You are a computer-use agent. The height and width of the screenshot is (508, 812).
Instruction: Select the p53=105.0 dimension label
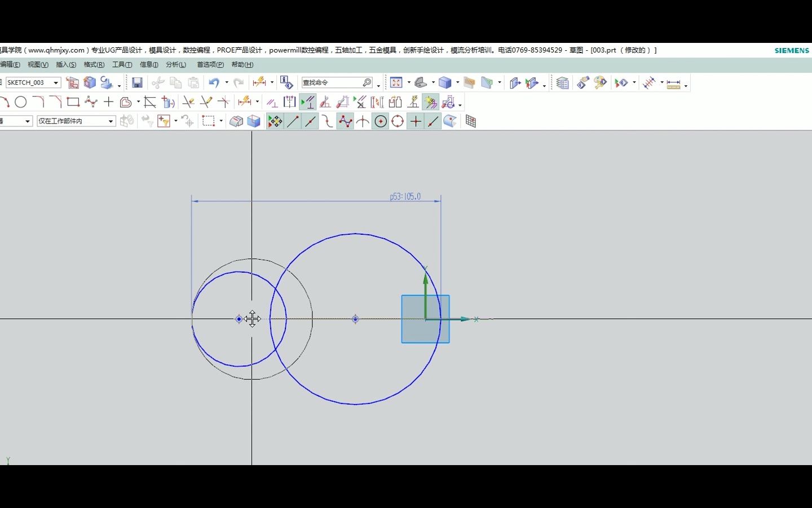[405, 196]
